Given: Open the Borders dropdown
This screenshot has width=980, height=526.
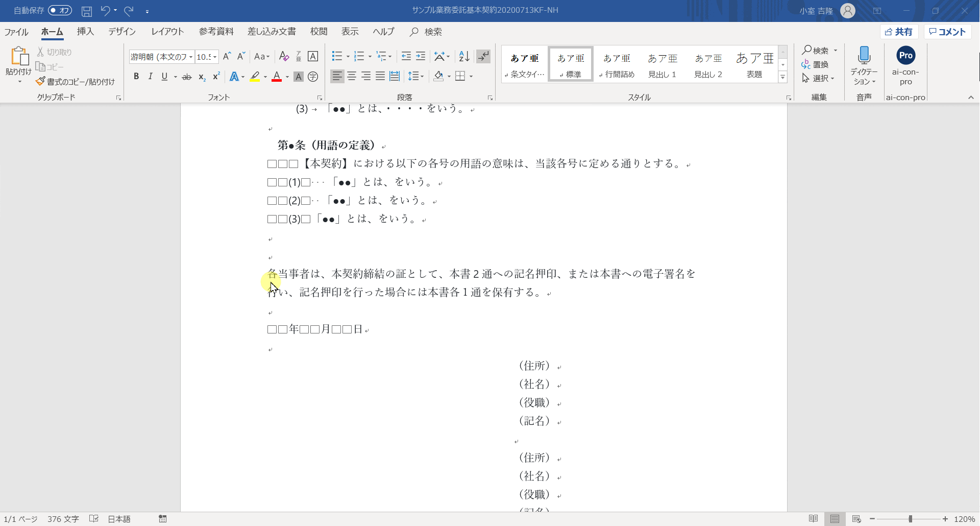Looking at the screenshot, I should click(471, 76).
